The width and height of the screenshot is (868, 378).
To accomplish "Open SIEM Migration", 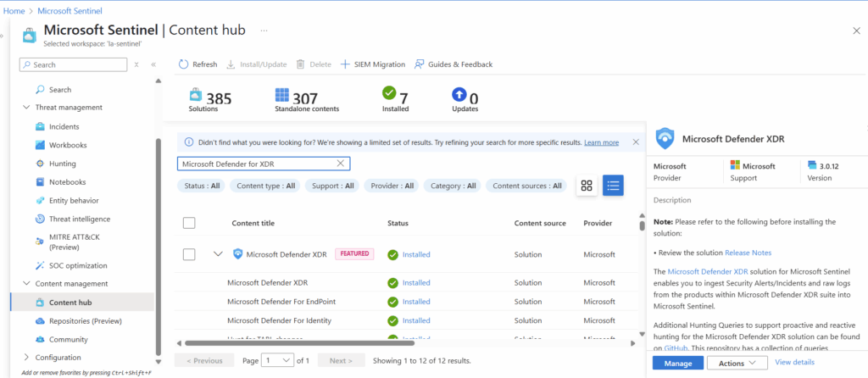I will click(x=373, y=64).
